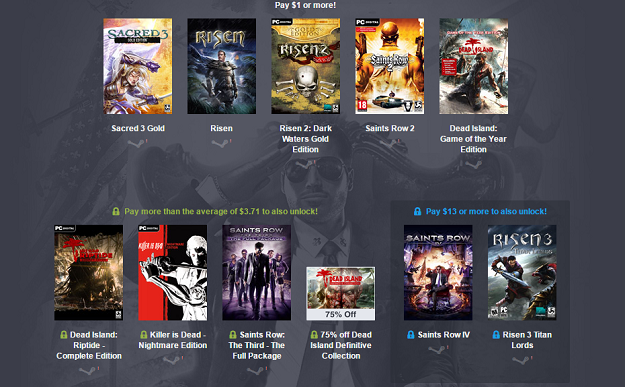Click the Steam icon under Dead Island: Game of the Year

click(473, 164)
